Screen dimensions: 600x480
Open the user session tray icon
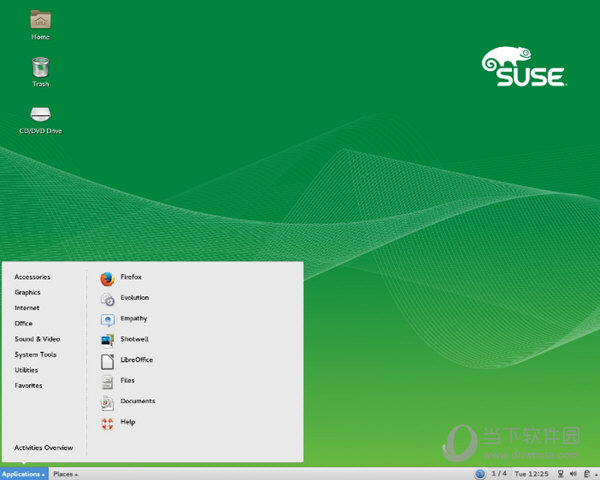587,474
